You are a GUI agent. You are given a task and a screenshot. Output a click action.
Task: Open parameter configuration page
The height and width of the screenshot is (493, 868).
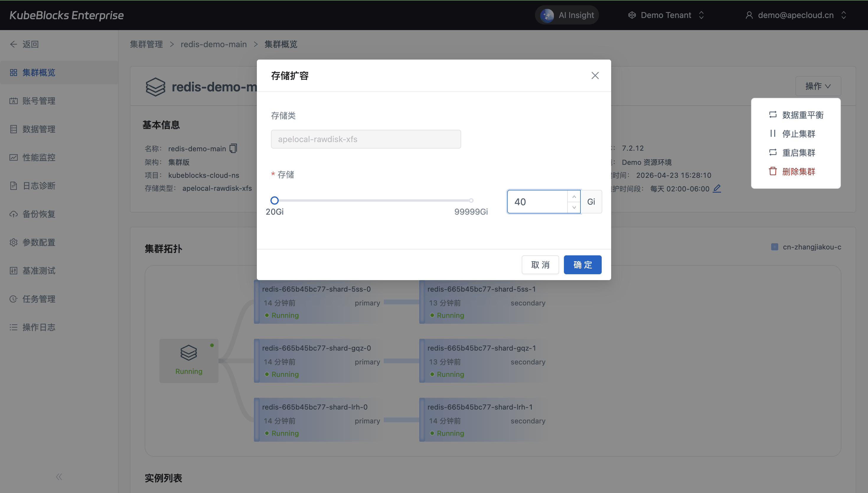tap(39, 242)
